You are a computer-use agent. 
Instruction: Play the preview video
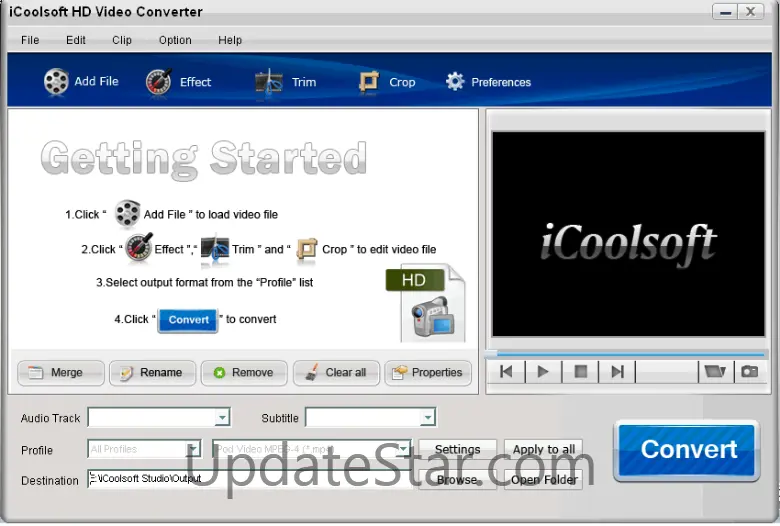tap(543, 372)
